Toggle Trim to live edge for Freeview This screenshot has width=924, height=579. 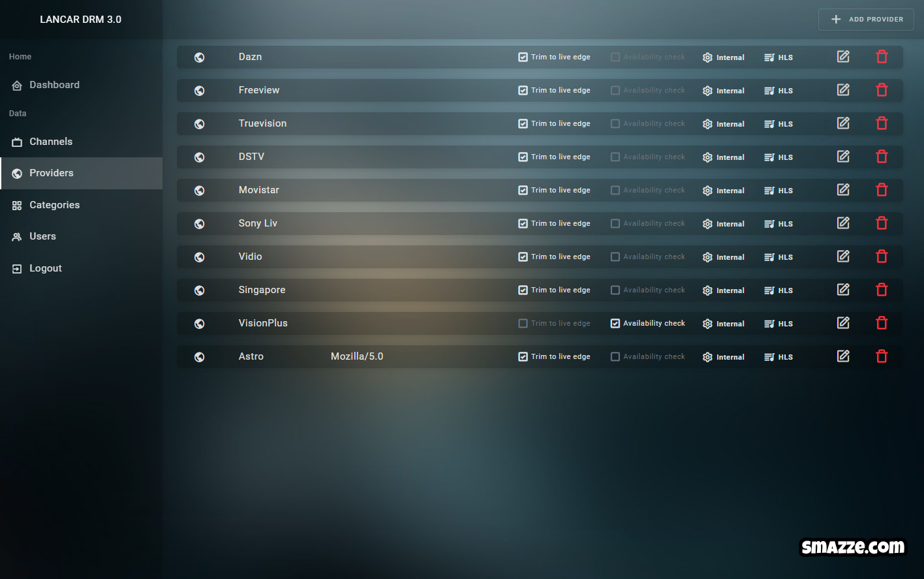pos(523,90)
